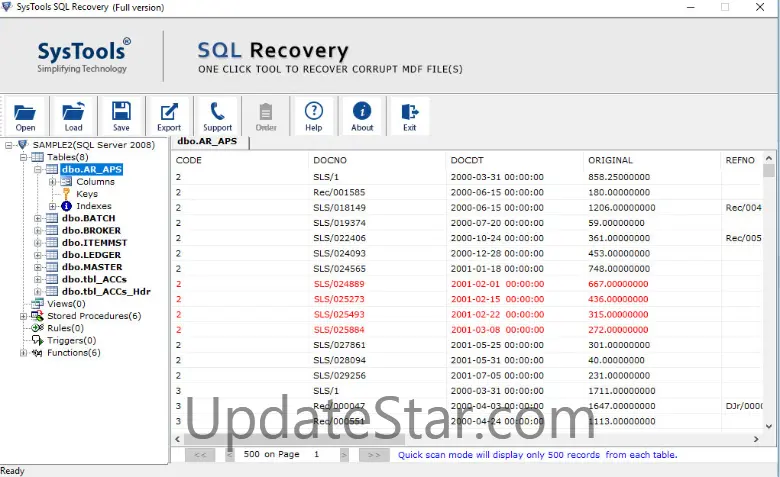Open the About info icon
The height and width of the screenshot is (477, 780).
pyautogui.click(x=362, y=111)
